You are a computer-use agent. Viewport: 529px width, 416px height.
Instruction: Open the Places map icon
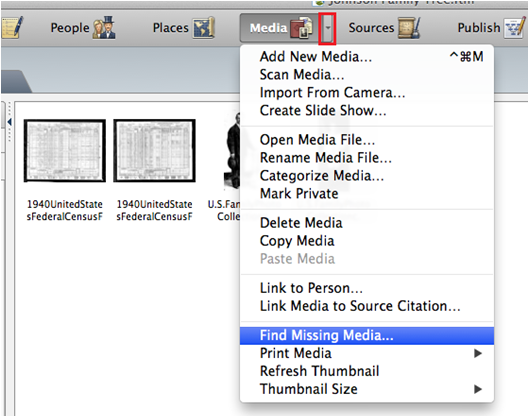tap(204, 27)
